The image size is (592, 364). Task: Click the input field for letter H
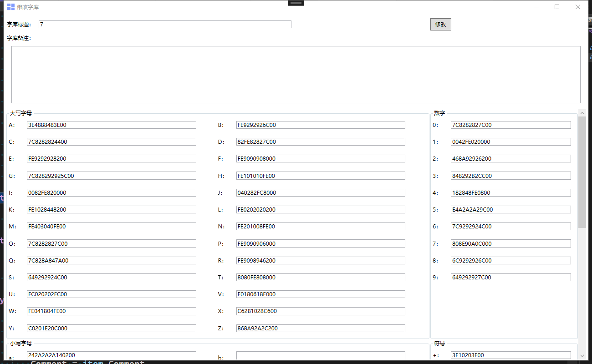(321, 176)
